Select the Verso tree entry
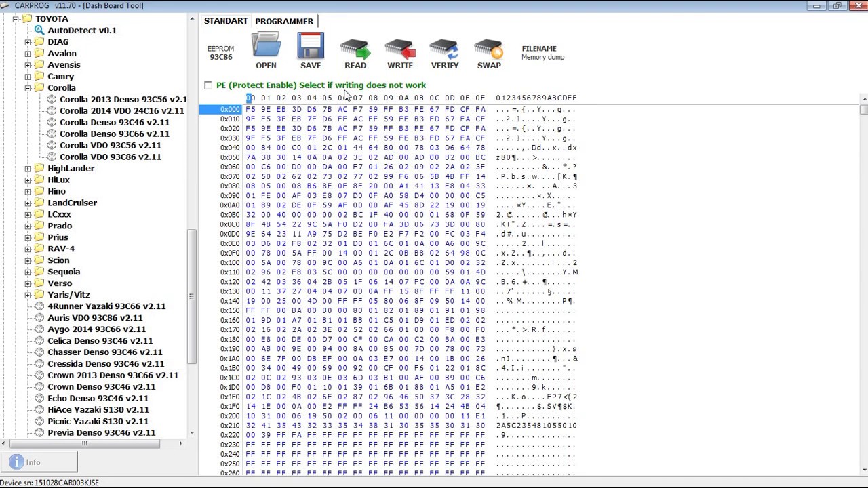The width and height of the screenshot is (868, 488). click(x=60, y=283)
